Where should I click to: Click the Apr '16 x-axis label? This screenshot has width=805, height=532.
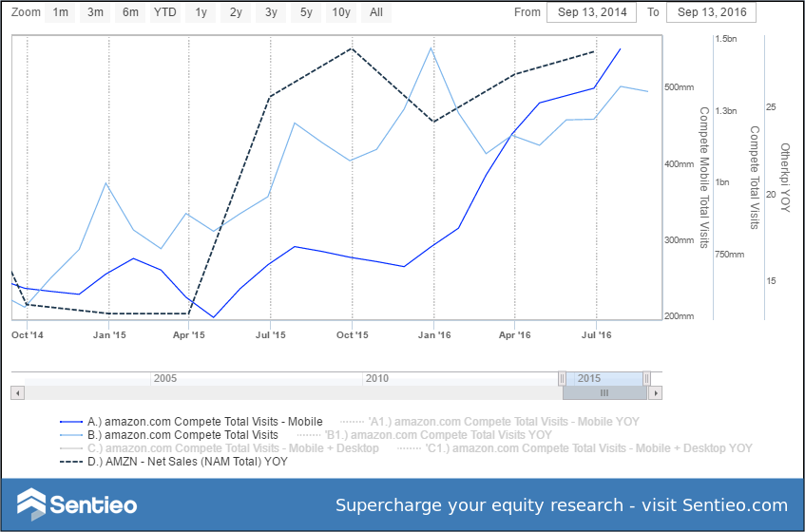pos(515,335)
